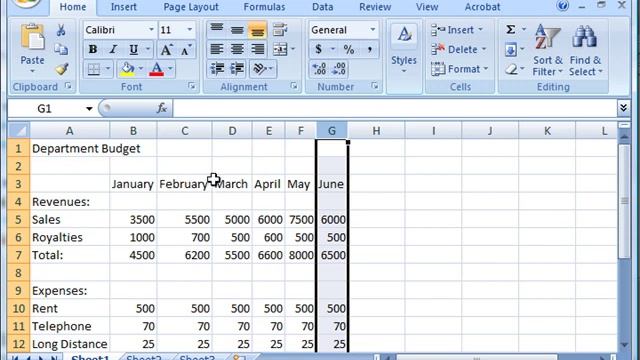Image resolution: width=640 pixels, height=360 pixels.
Task: Set Middle Align vertical alignment
Action: click(237, 29)
